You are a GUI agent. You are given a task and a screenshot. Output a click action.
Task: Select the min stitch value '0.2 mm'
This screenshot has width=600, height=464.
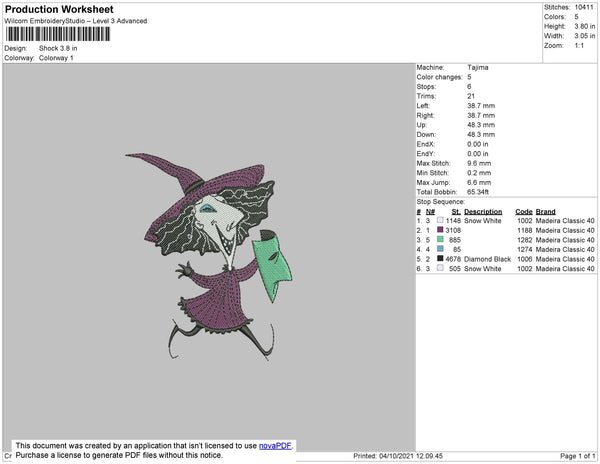pyautogui.click(x=479, y=173)
